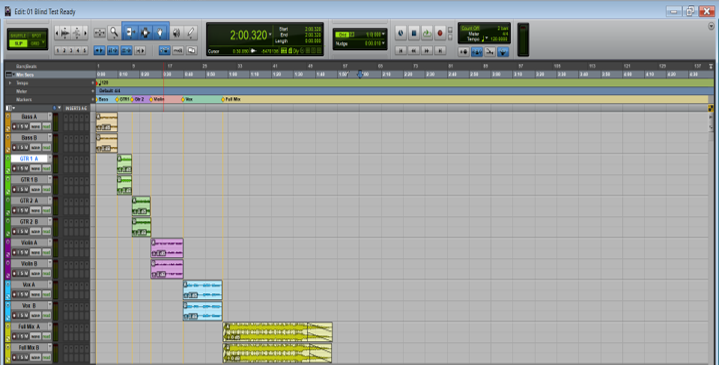
Task: Click horizontal zoom out arrow
Action: tap(57, 33)
